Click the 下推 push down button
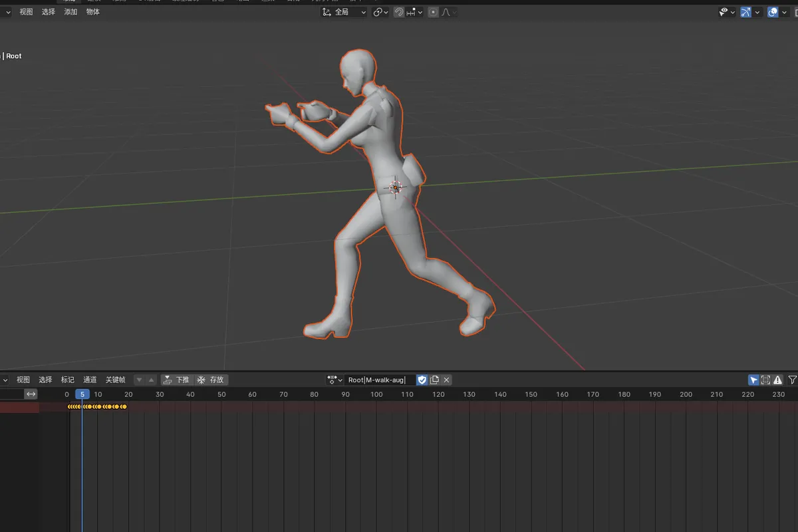 tap(177, 380)
